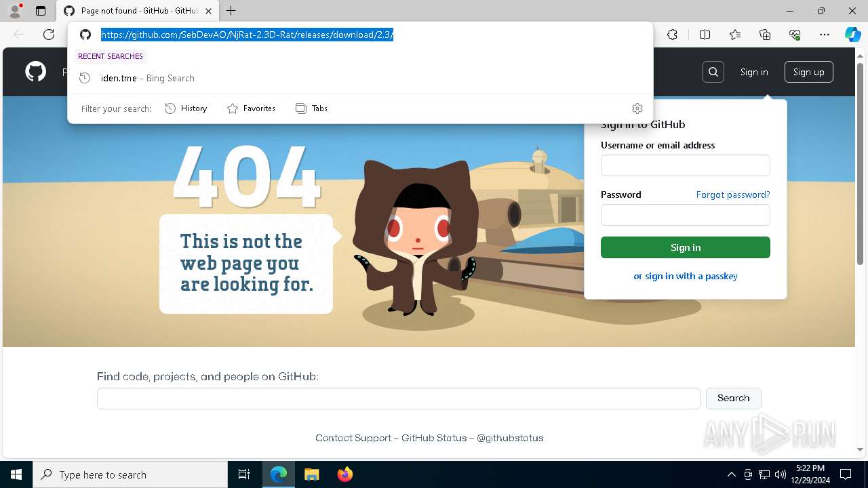Open the @githubstatus link
The image size is (868, 488).
pyautogui.click(x=510, y=438)
